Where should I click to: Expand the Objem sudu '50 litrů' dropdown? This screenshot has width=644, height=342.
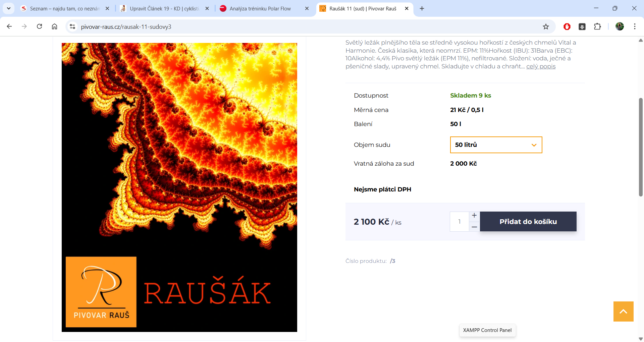pos(496,145)
